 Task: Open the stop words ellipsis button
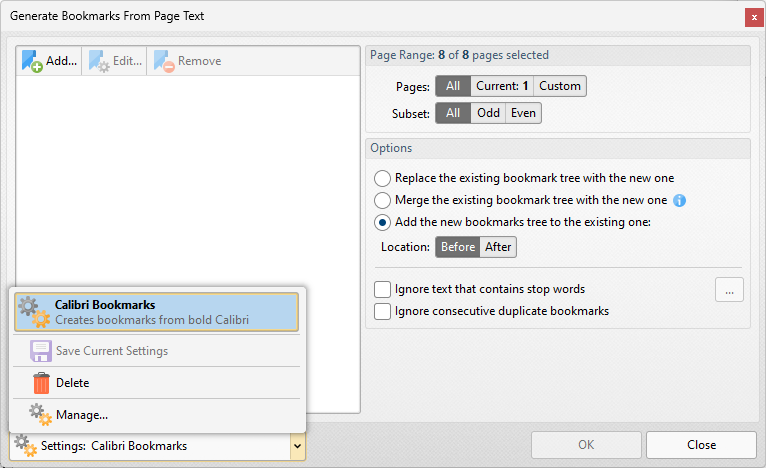[x=729, y=289]
